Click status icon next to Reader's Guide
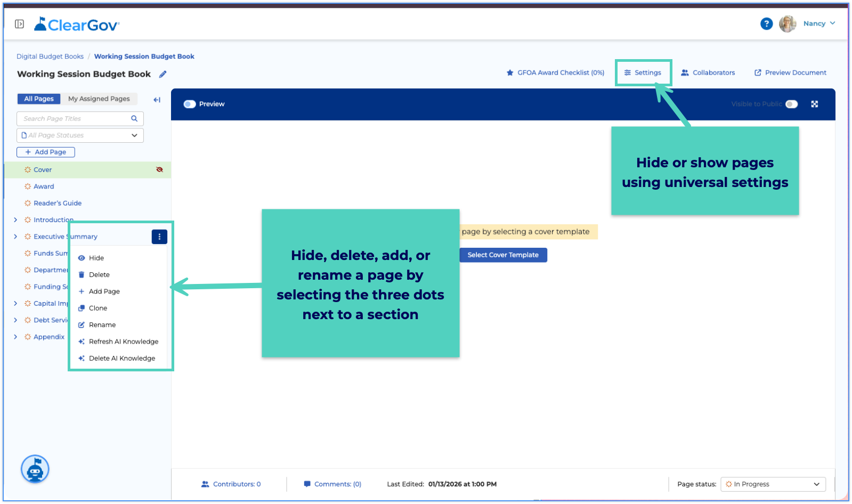Viewport: 852px width, 504px height. 28,203
